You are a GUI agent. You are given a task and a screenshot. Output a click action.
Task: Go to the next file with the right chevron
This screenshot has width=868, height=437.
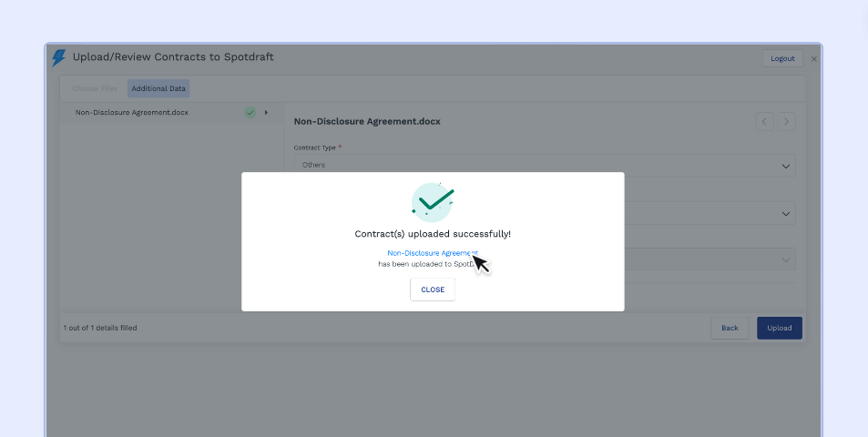pyautogui.click(x=786, y=121)
